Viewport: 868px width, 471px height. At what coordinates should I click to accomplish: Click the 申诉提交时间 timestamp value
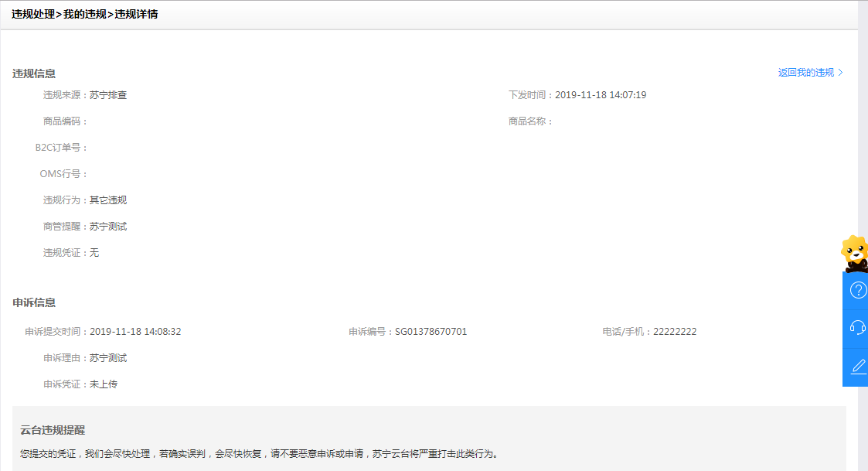[135, 332]
